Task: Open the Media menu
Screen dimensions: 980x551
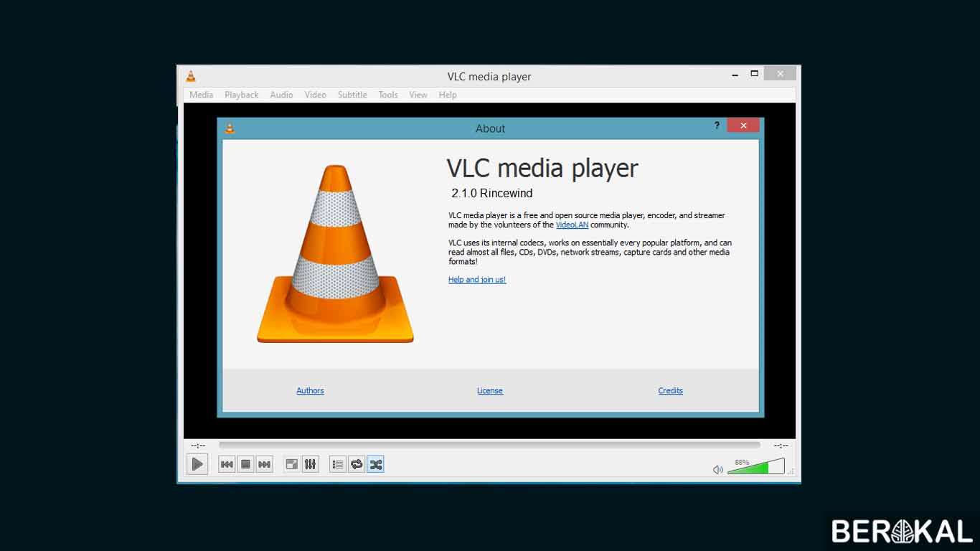Action: coord(201,94)
